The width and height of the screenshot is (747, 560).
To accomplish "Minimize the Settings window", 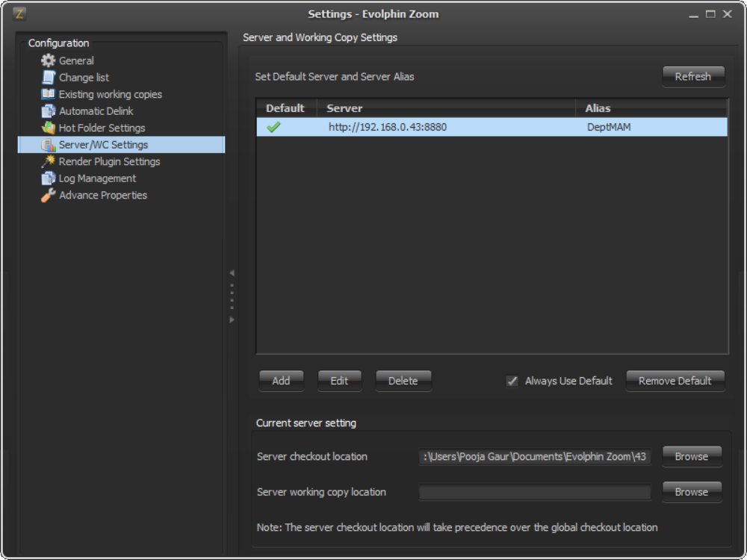I will pos(694,15).
